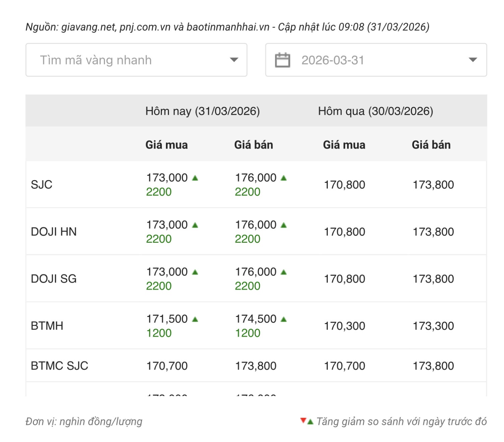The height and width of the screenshot is (442, 504).
Task: Click the red-green arrows legend icon at bottom
Action: (307, 421)
